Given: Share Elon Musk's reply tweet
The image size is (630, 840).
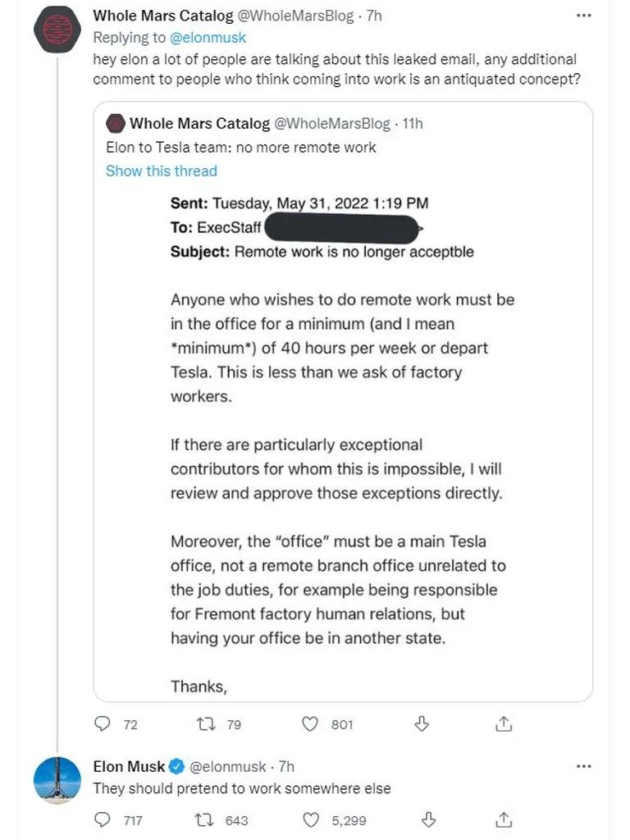Looking at the screenshot, I should [x=504, y=819].
